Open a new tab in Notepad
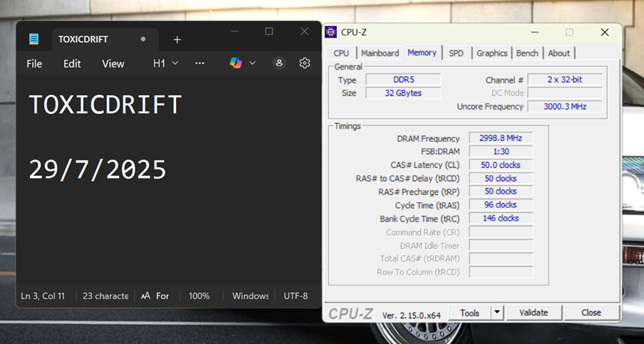Screen dimensions: 644x344 [x=177, y=40]
